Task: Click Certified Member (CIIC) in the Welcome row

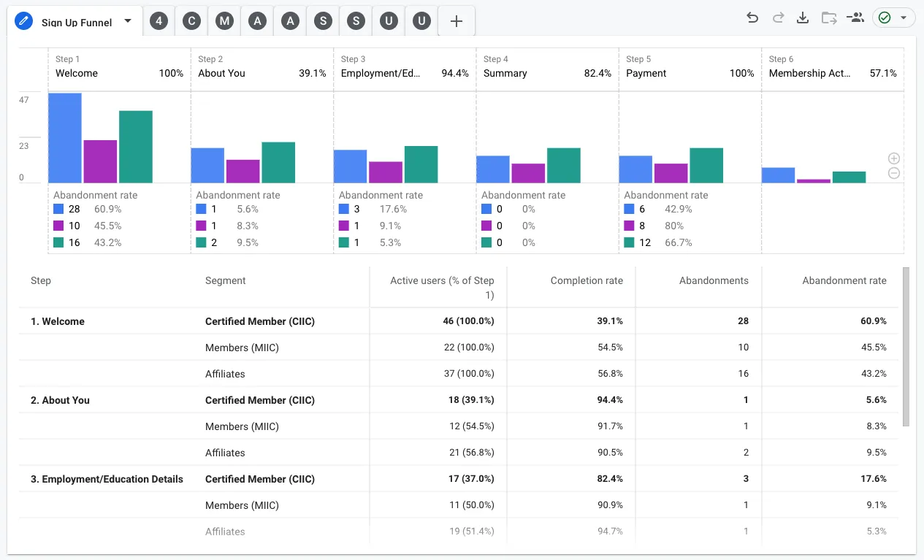Action: pyautogui.click(x=260, y=321)
